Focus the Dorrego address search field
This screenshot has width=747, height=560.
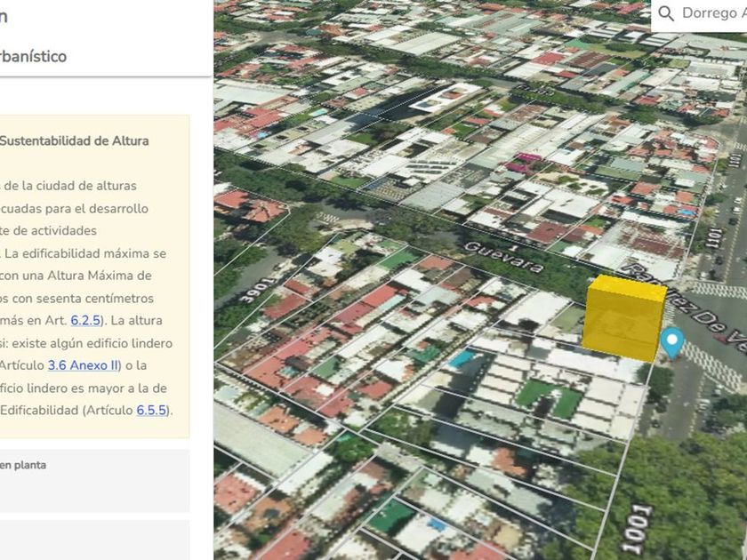(713, 13)
